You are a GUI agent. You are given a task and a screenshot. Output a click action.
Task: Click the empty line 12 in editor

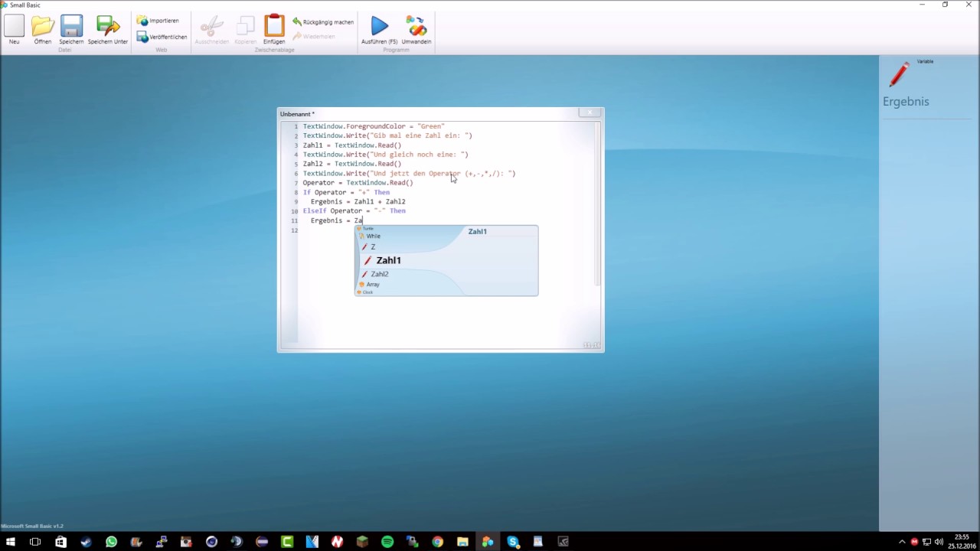coord(444,230)
